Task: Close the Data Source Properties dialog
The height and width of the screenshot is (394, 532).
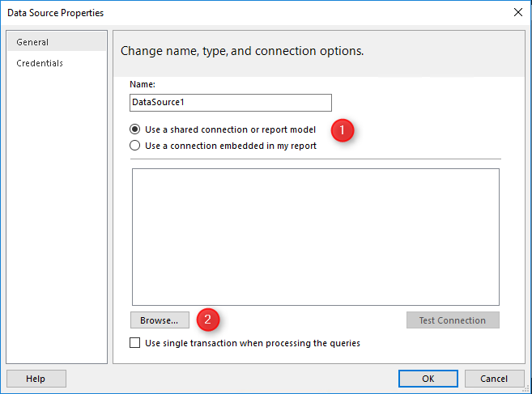Action: (517, 13)
